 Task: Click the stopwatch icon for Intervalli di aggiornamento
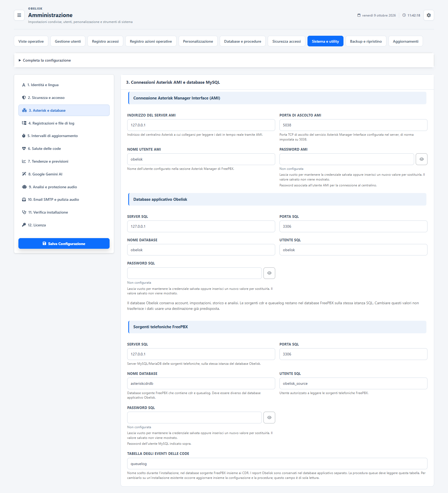24,136
